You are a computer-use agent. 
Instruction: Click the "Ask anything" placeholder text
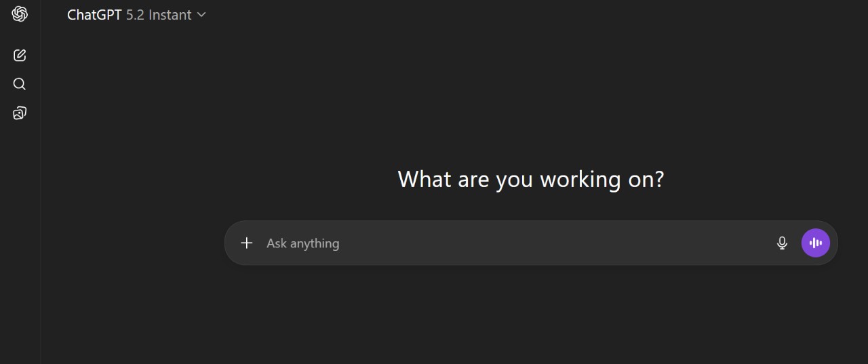click(302, 243)
